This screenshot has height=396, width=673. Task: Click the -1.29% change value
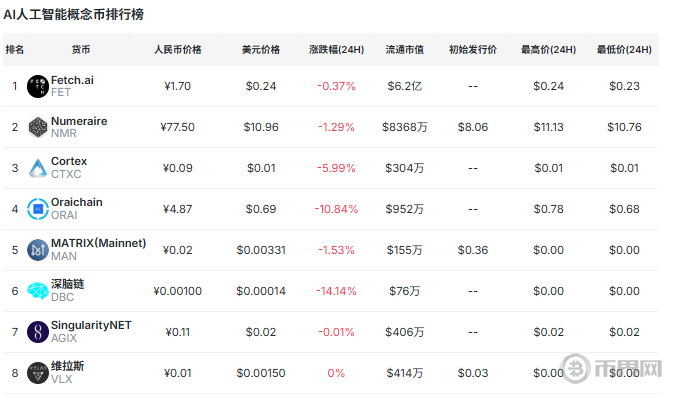point(336,127)
